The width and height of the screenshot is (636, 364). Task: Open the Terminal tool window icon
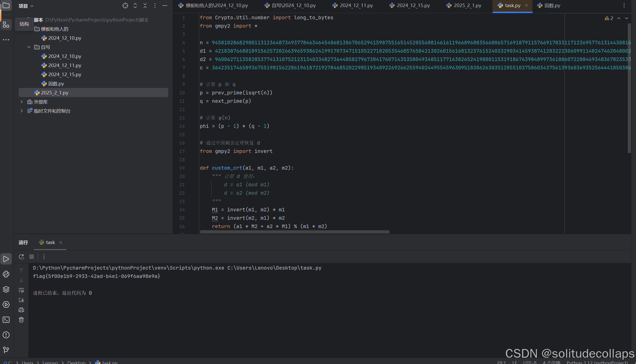point(6,320)
